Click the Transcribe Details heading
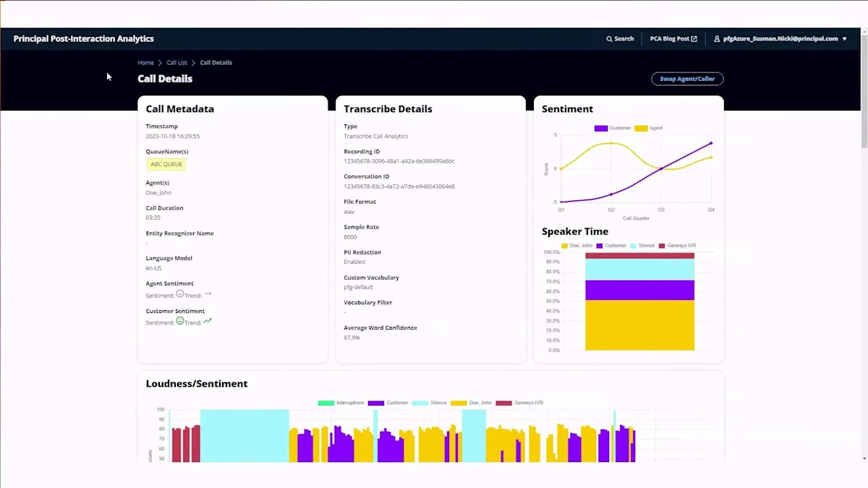The height and width of the screenshot is (488, 868). coord(388,109)
